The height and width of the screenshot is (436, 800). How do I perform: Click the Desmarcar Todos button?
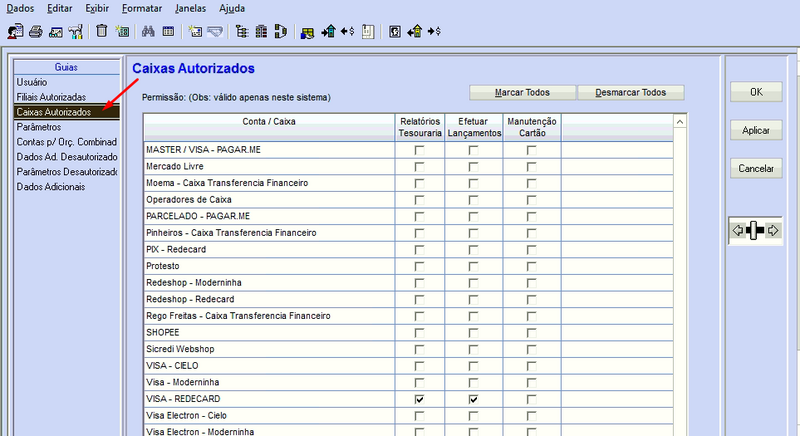[631, 92]
